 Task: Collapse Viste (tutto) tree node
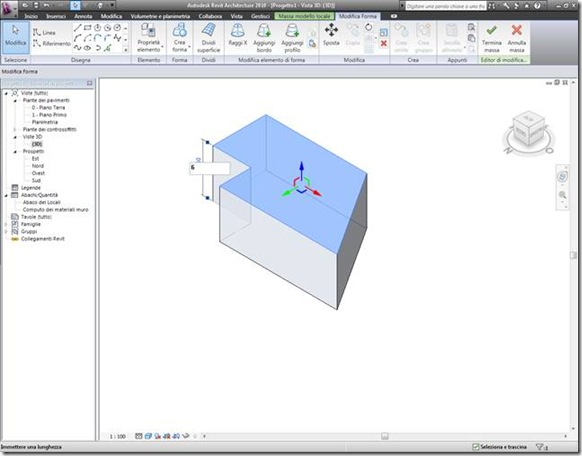point(6,93)
